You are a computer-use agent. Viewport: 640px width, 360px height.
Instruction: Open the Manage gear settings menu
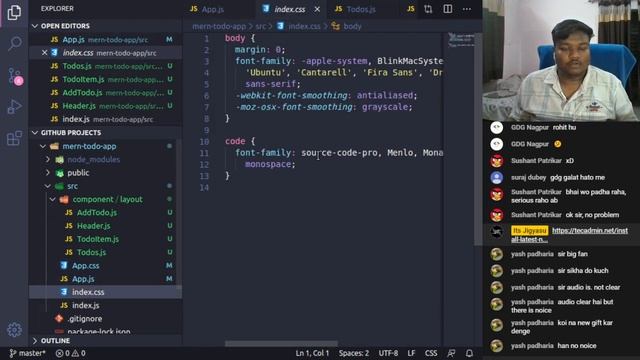(x=14, y=329)
